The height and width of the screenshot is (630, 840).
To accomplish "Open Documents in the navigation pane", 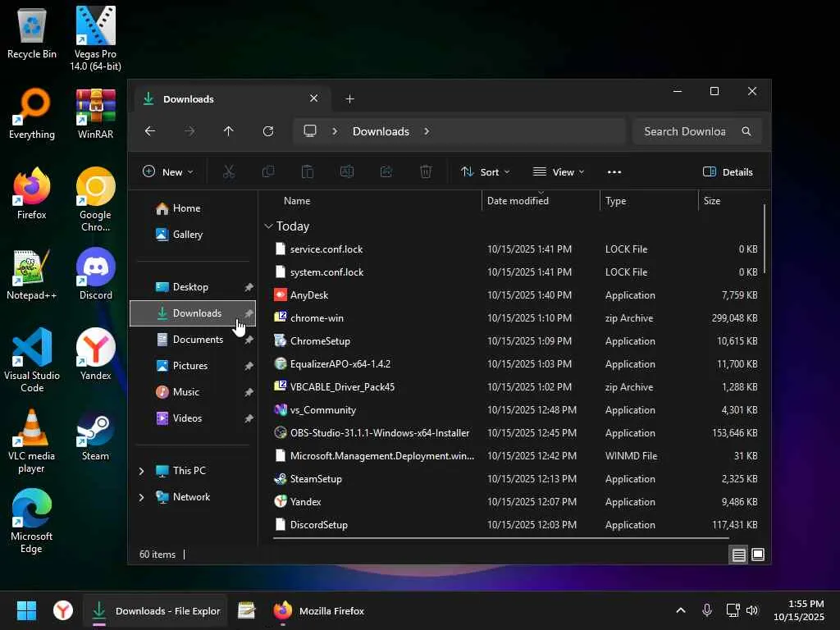I will (x=193, y=340).
